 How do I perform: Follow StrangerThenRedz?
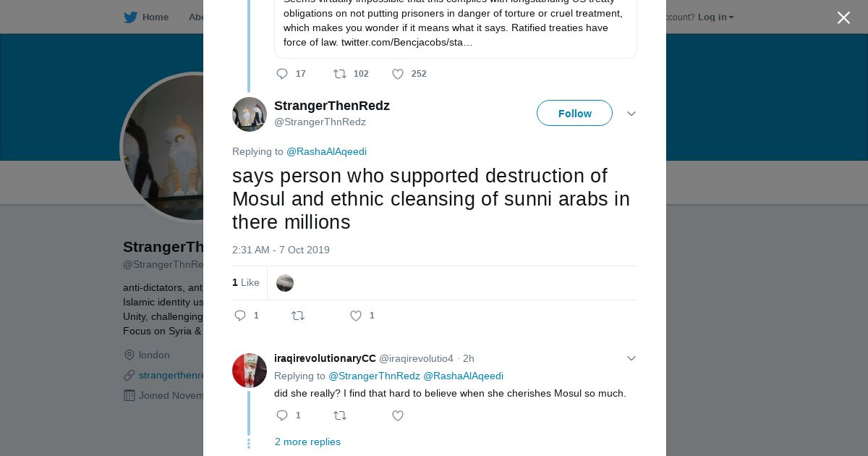point(574,114)
